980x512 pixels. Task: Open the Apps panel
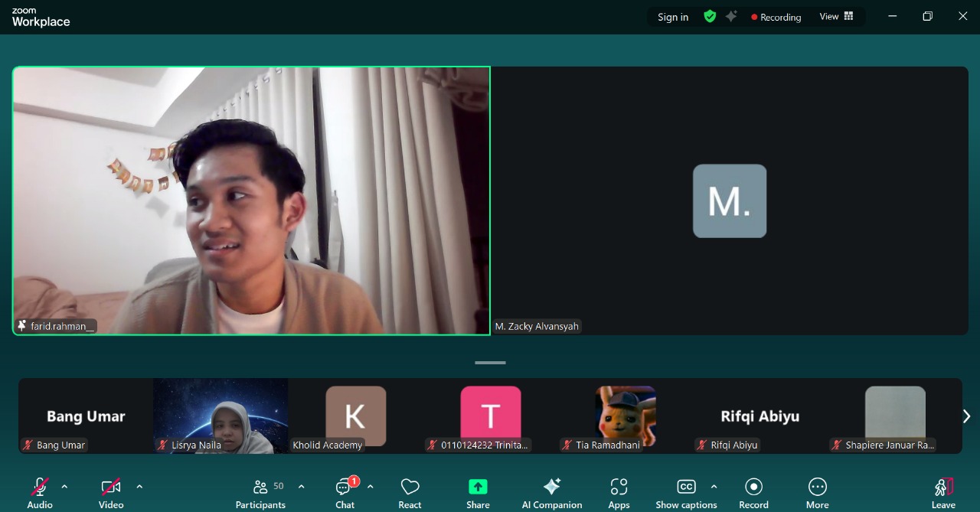click(x=619, y=492)
